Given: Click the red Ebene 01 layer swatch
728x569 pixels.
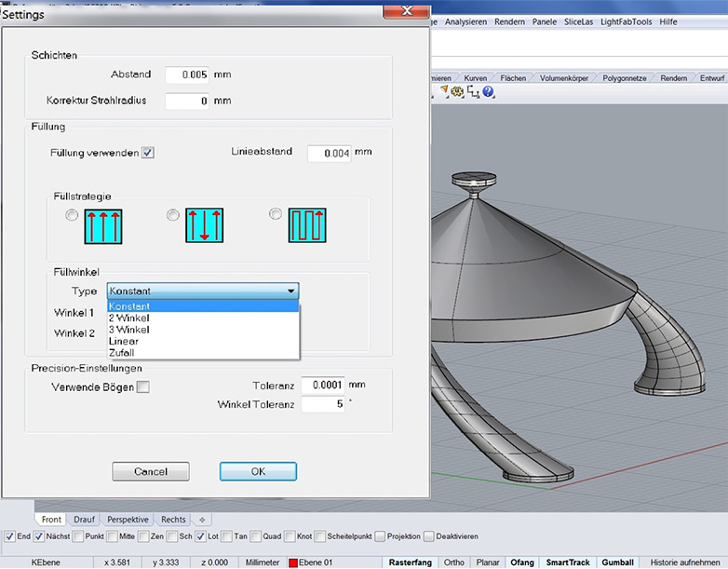Looking at the screenshot, I should 294,562.
